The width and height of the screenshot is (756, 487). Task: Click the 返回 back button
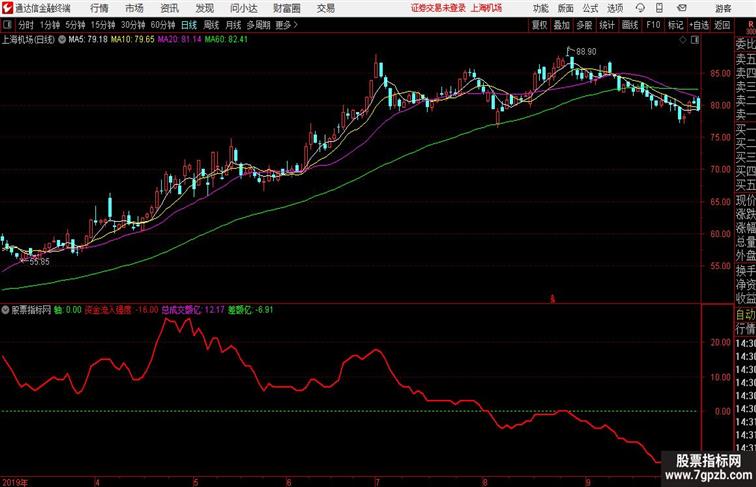pyautogui.click(x=722, y=25)
